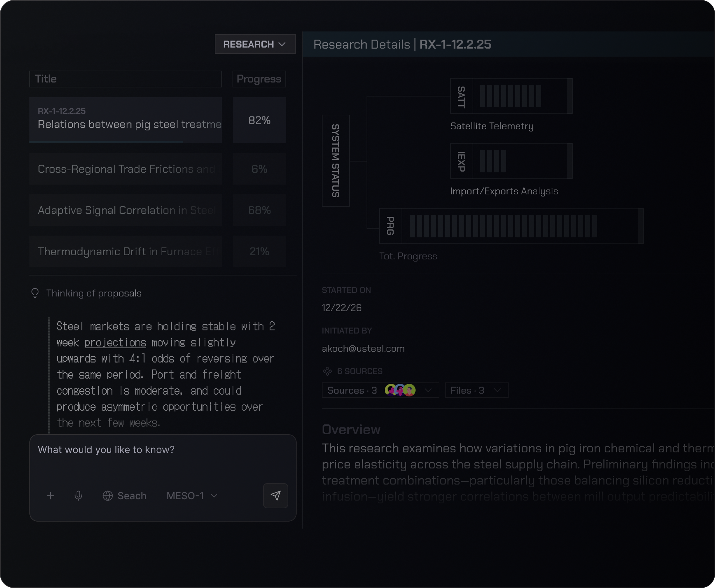
Task: Follow the underlined projections link
Action: point(115,343)
